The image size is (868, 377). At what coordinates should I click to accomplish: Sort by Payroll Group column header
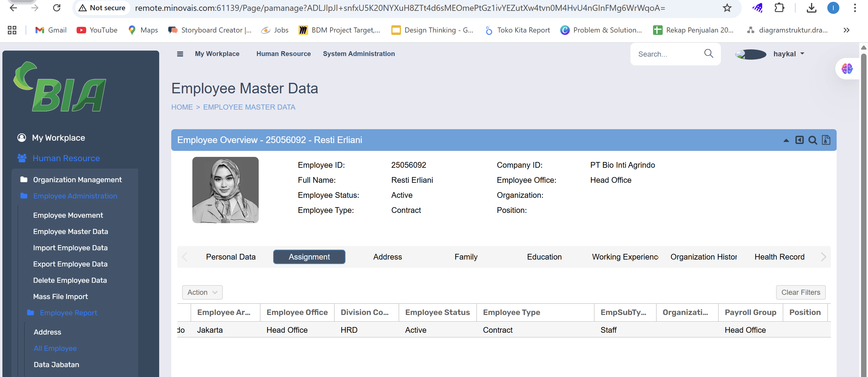[750, 312]
